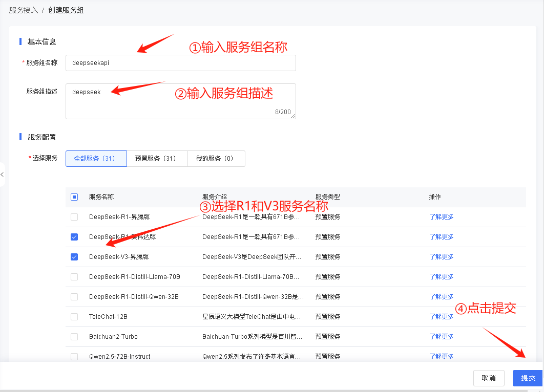Uncheck the DeepSeek-V3-昇腾版 service checkbox
Screen dimensions: 544x392
click(74, 257)
